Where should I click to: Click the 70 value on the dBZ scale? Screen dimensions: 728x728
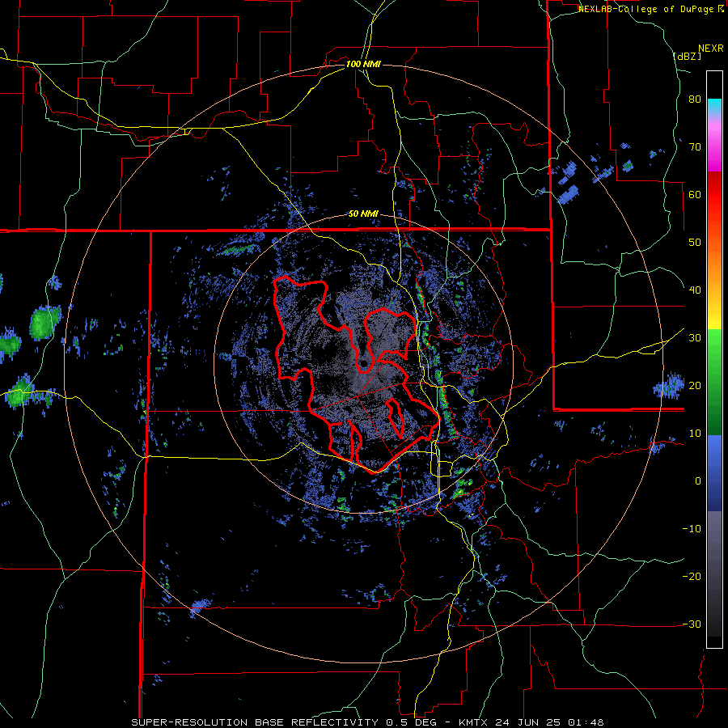point(695,147)
